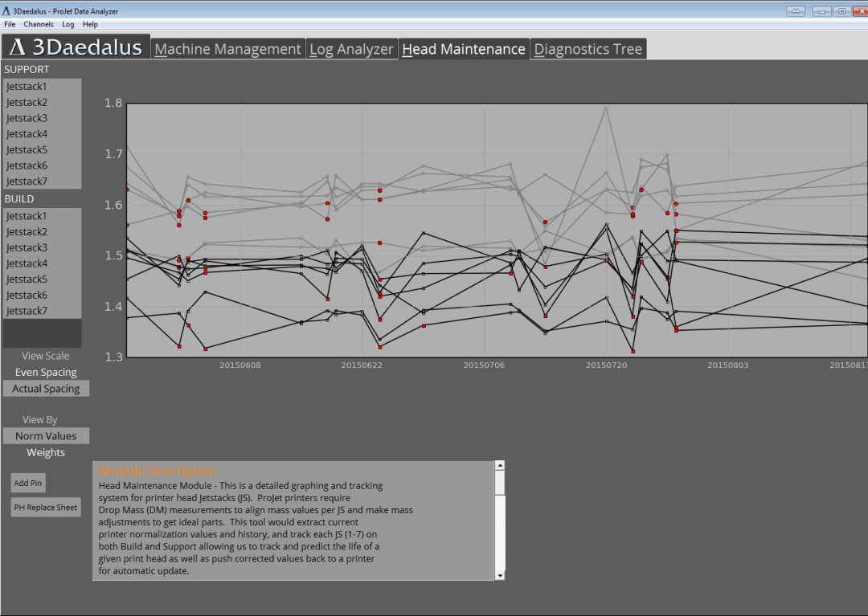View by Weights
868x616 pixels.
pyautogui.click(x=46, y=453)
